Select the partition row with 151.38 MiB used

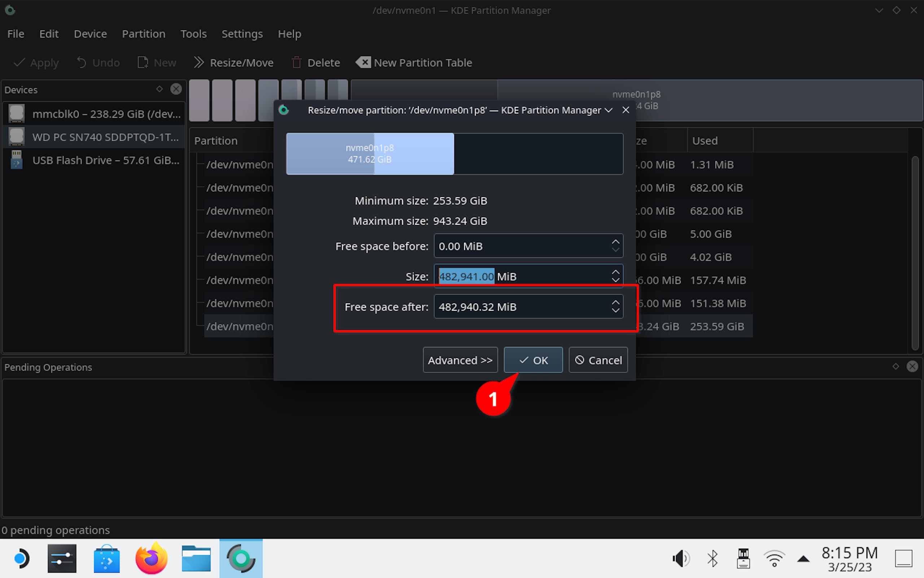point(478,303)
